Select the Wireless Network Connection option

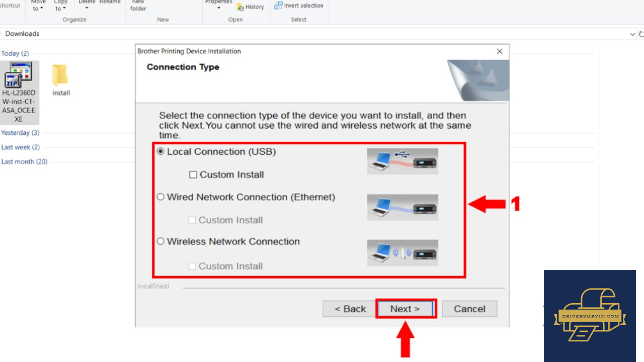point(161,241)
